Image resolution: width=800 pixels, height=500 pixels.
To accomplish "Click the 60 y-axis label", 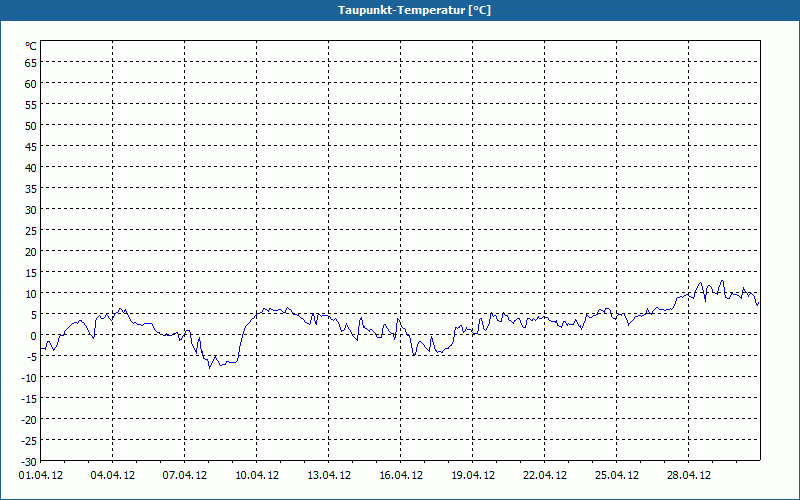I will 31,84.
